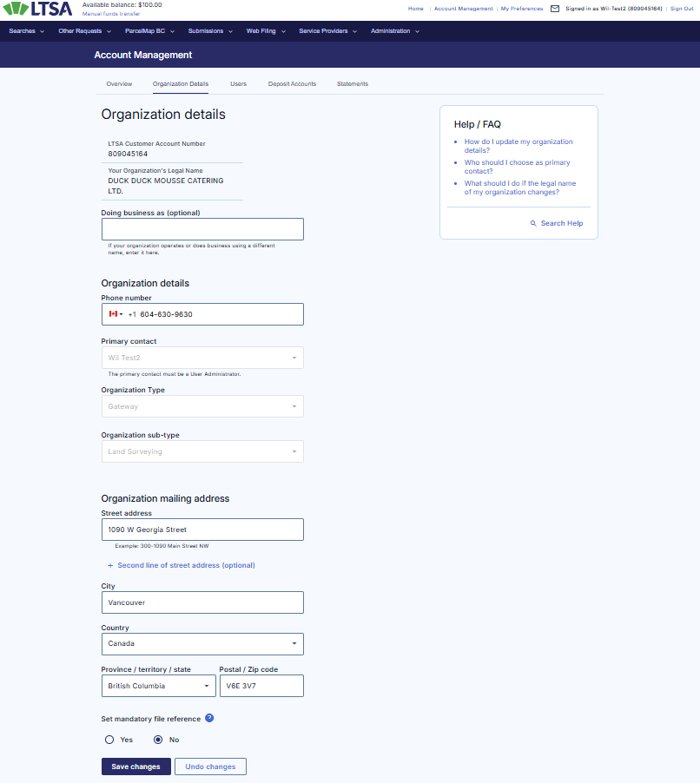Open Province / territory / state dropdown

point(158,686)
